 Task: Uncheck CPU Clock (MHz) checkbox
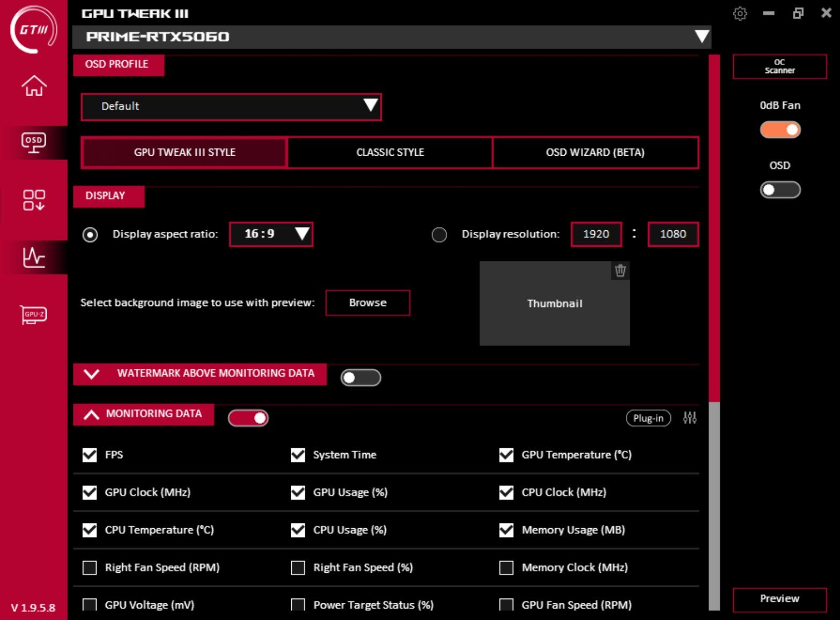point(506,493)
